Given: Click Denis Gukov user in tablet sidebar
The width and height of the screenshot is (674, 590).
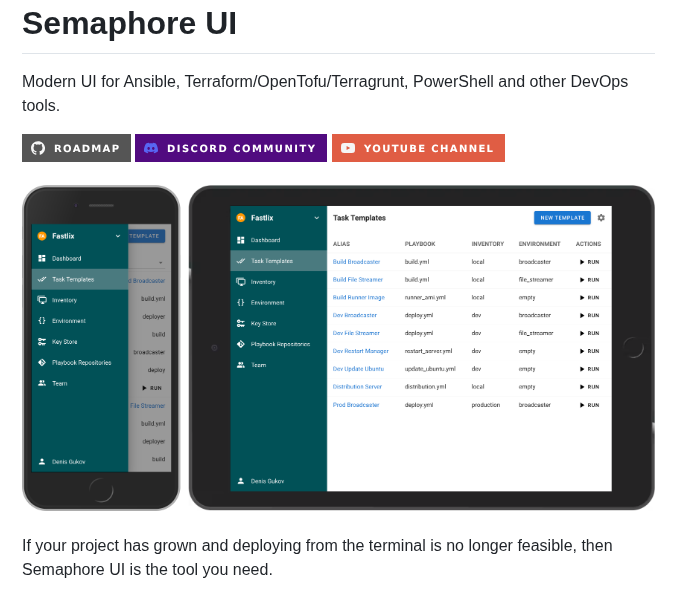Looking at the screenshot, I should pyautogui.click(x=279, y=481).
